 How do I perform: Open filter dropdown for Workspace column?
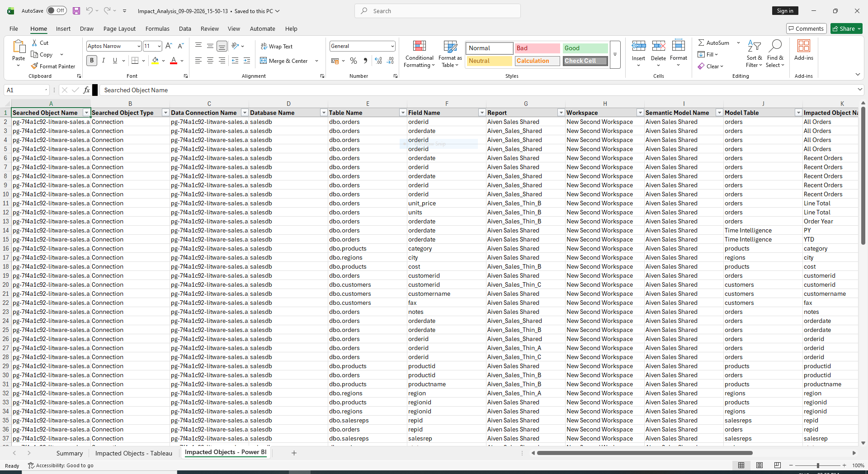point(640,113)
